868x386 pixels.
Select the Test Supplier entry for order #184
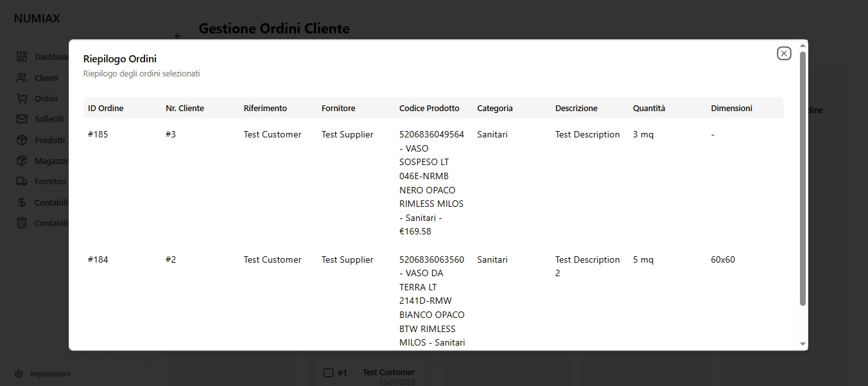pos(347,259)
